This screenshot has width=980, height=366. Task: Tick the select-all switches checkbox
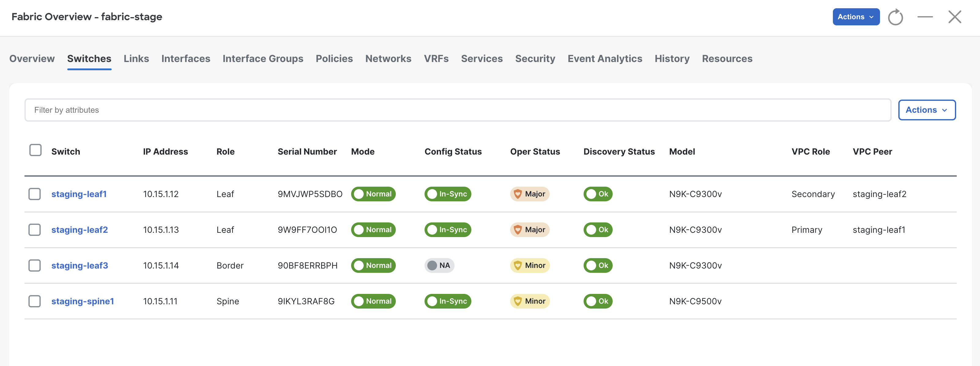click(35, 150)
